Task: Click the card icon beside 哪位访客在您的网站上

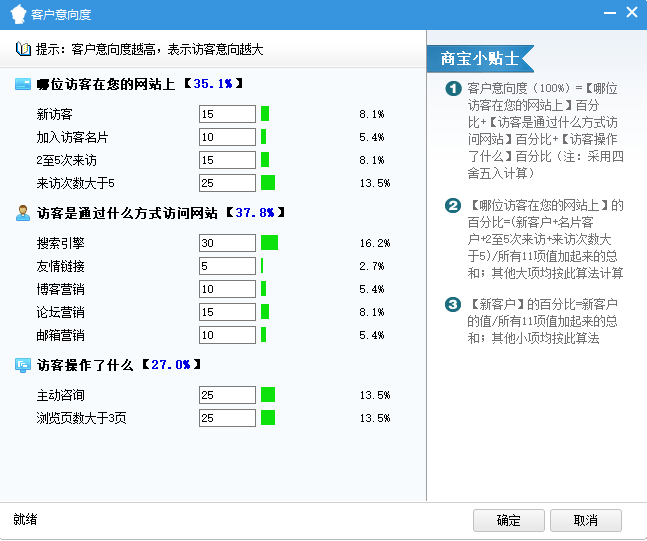Action: coord(23,84)
